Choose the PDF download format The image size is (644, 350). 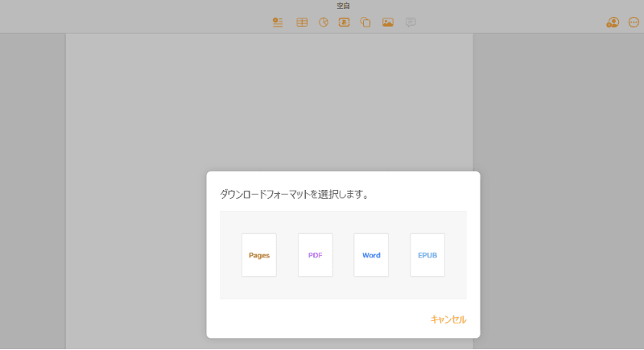pyautogui.click(x=316, y=255)
